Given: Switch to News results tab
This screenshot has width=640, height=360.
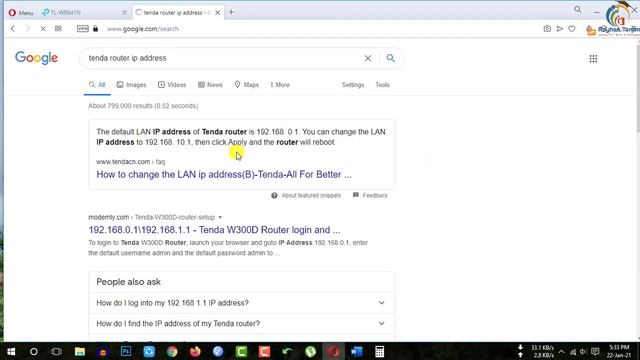Looking at the screenshot, I should point(210,85).
